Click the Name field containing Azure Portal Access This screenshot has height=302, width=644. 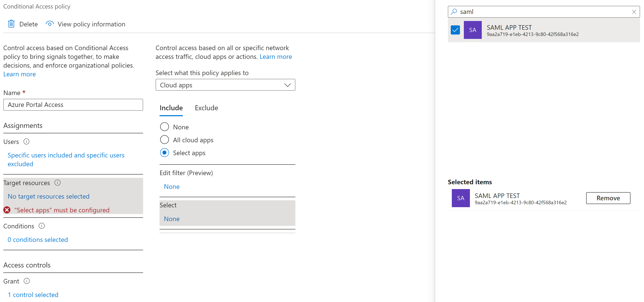pyautogui.click(x=73, y=105)
